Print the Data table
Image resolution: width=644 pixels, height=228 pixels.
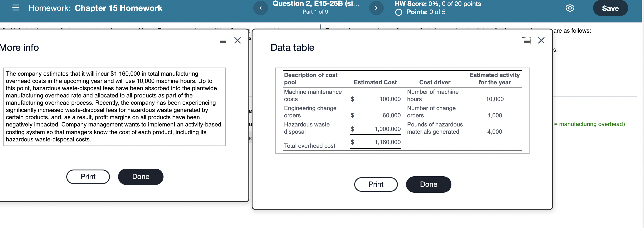(376, 184)
